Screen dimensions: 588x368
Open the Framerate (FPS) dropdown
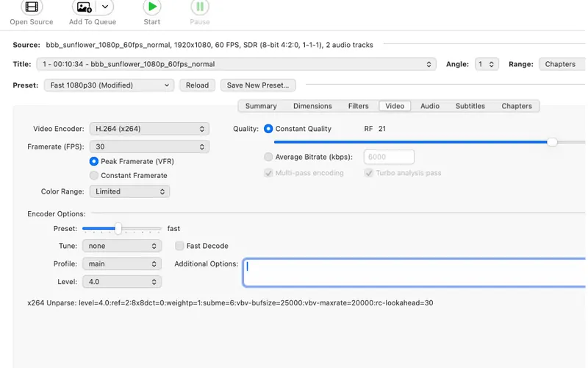pyautogui.click(x=149, y=146)
